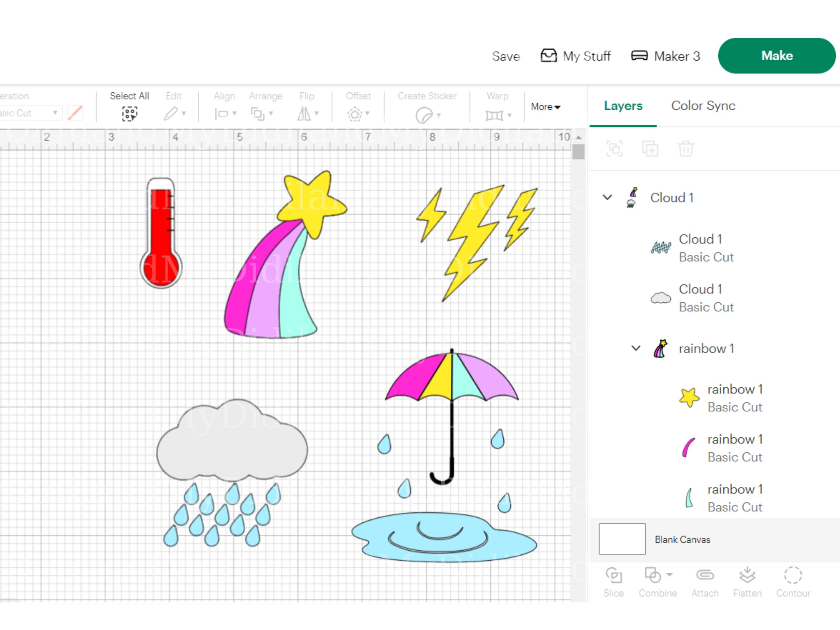Click Save at the top

(x=506, y=56)
